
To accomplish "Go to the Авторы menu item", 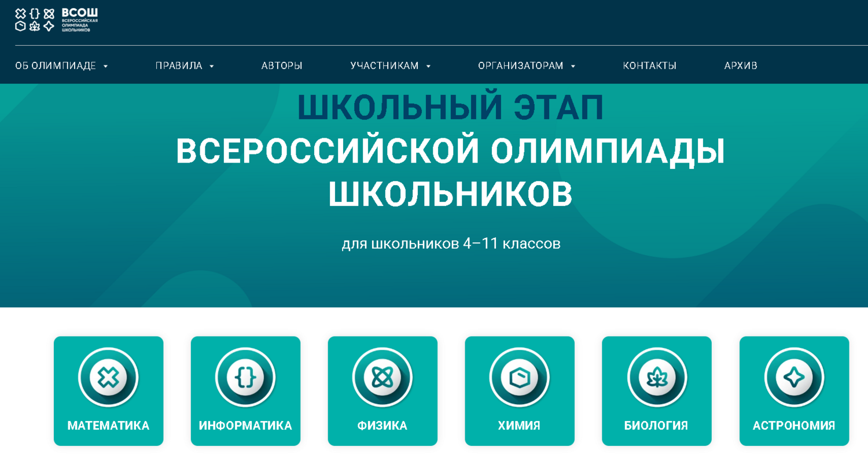I will tap(282, 66).
